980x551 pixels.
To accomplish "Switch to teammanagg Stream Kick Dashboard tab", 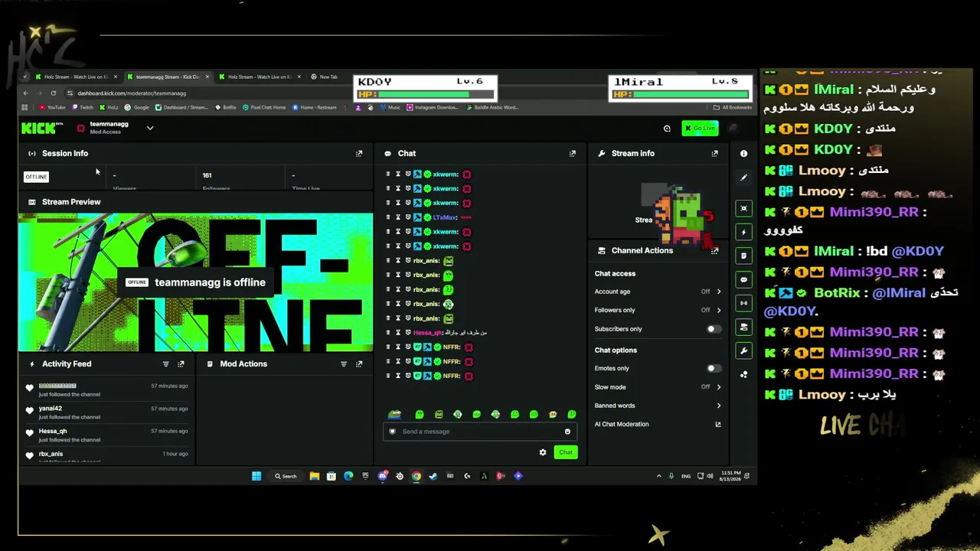I will [168, 77].
